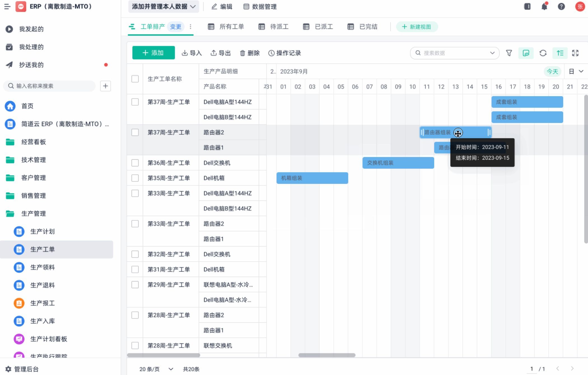Click the 今天 button
Screen dimensions: 588x375
552,71
